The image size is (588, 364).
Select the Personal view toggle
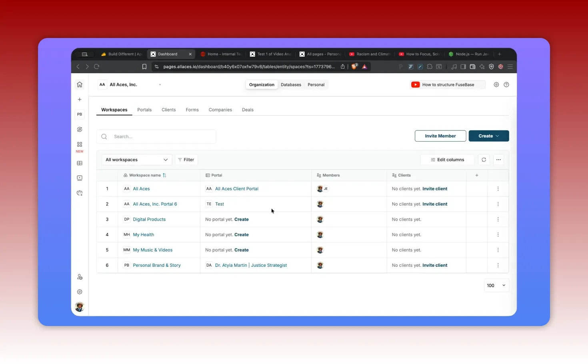(316, 84)
